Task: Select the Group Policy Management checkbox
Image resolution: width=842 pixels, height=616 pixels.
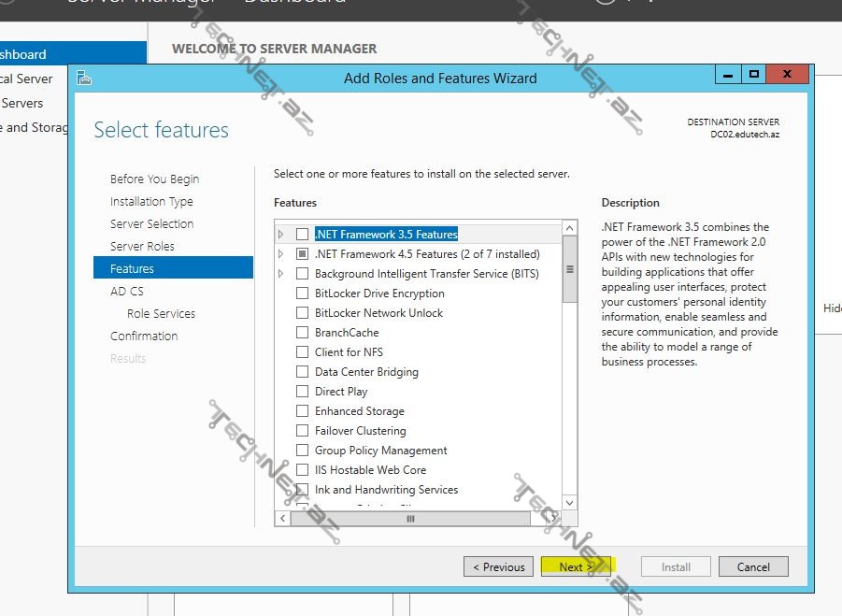Action: tap(302, 451)
